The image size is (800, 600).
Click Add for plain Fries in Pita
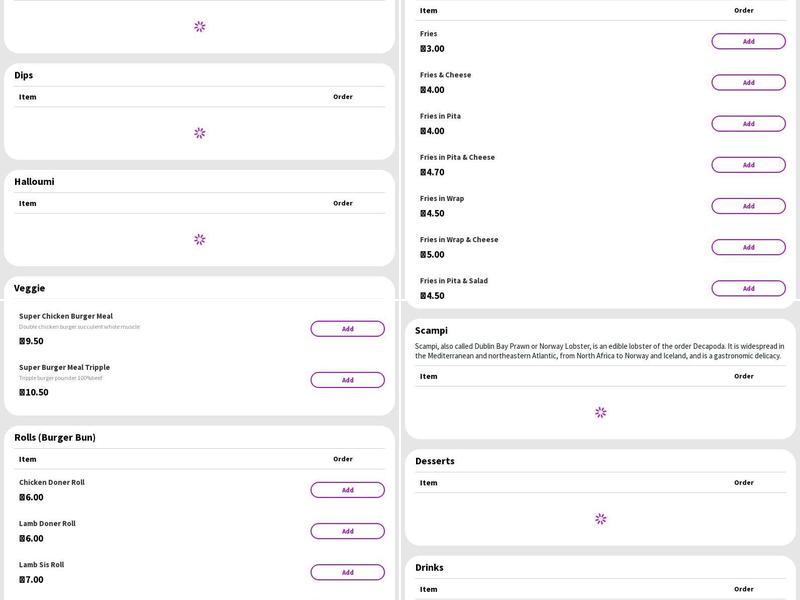[748, 124]
